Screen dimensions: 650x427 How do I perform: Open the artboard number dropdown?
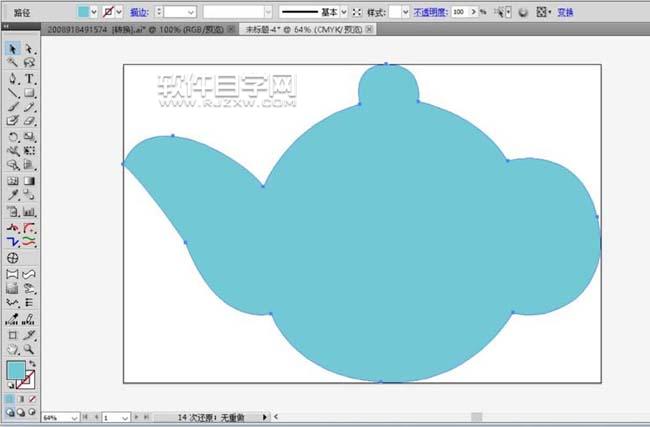tap(125, 417)
